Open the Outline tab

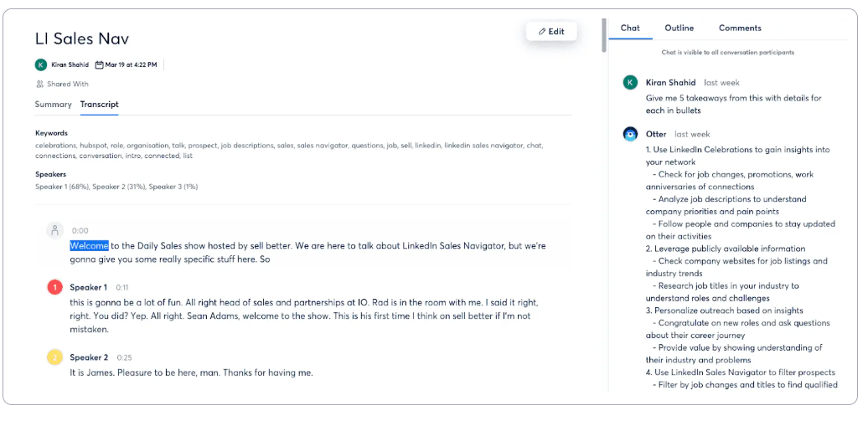coord(679,28)
